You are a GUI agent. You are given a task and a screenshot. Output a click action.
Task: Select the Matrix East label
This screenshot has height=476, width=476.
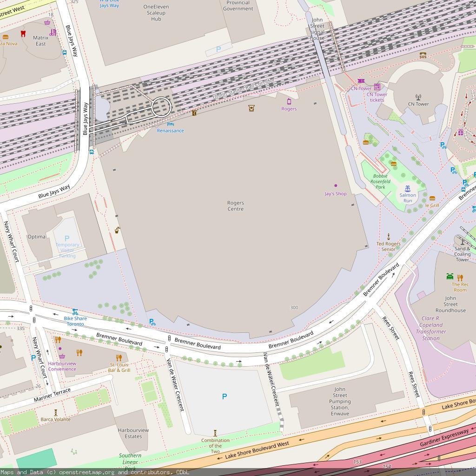(41, 41)
